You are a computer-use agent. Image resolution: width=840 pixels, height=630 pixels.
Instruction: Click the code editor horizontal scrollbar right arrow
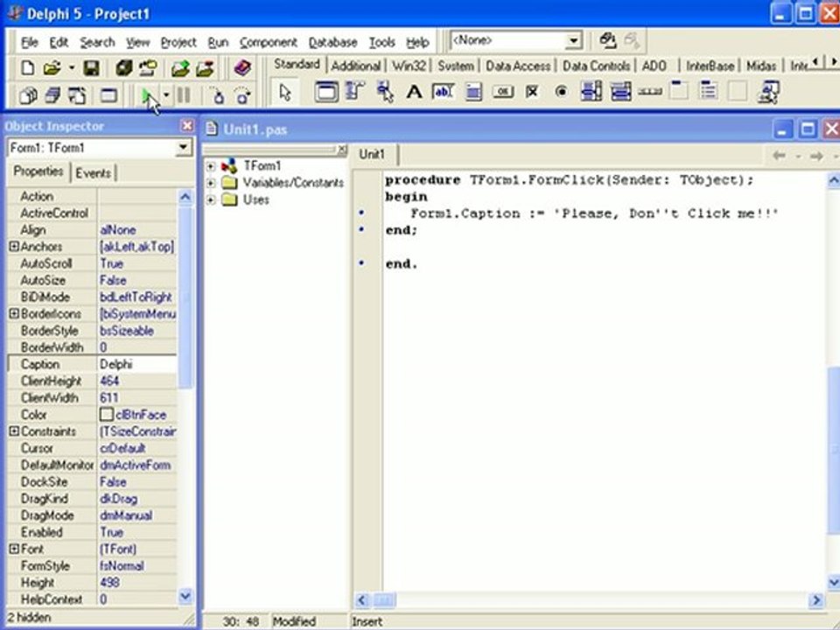coord(815,600)
